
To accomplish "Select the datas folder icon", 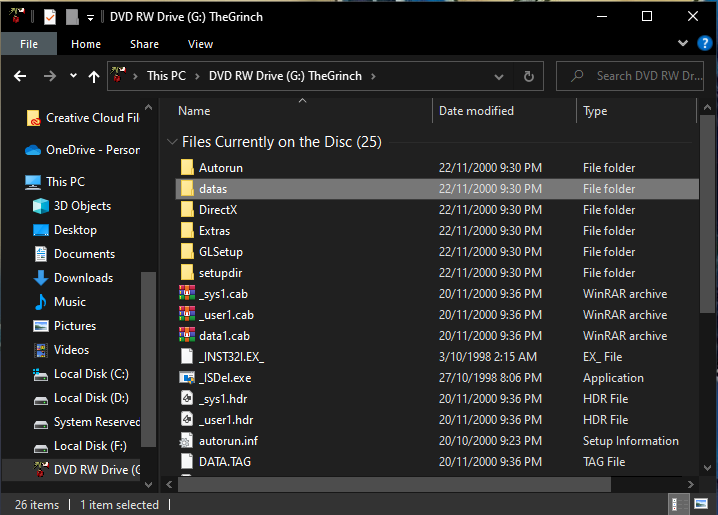I will click(187, 189).
